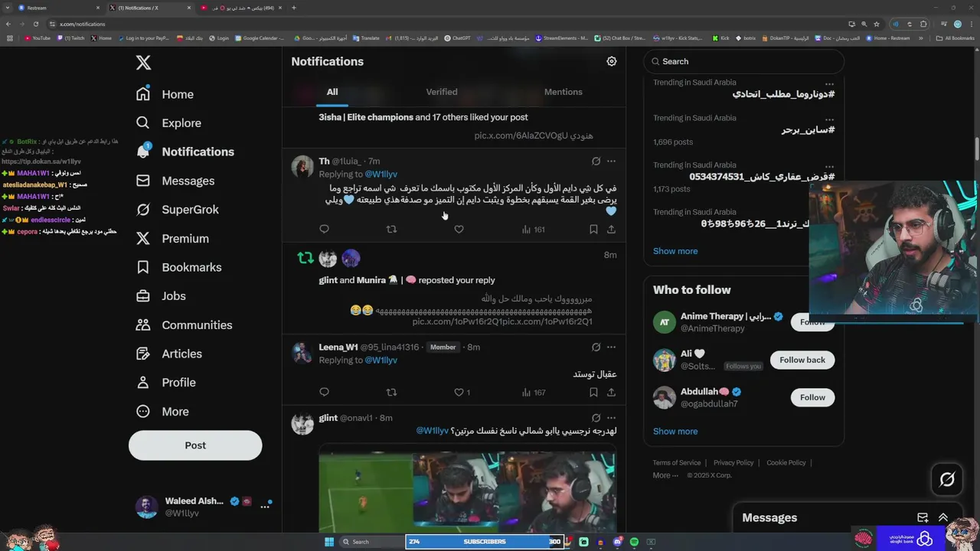Screen dimensions: 980x551
Task: Open the Windows Start menu
Action: point(329,542)
